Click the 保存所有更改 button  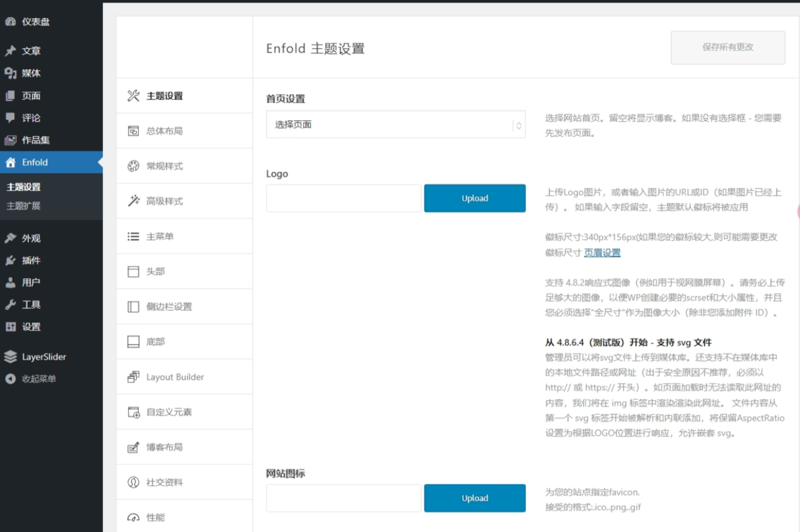pyautogui.click(x=728, y=47)
